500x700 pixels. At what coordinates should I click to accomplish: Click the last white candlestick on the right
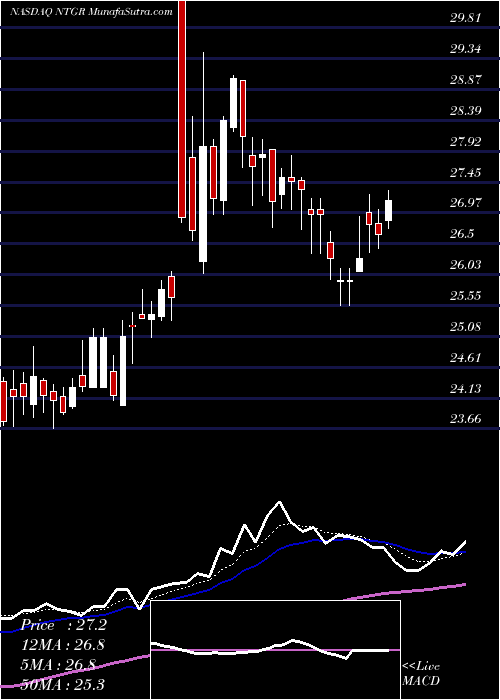pos(388,210)
